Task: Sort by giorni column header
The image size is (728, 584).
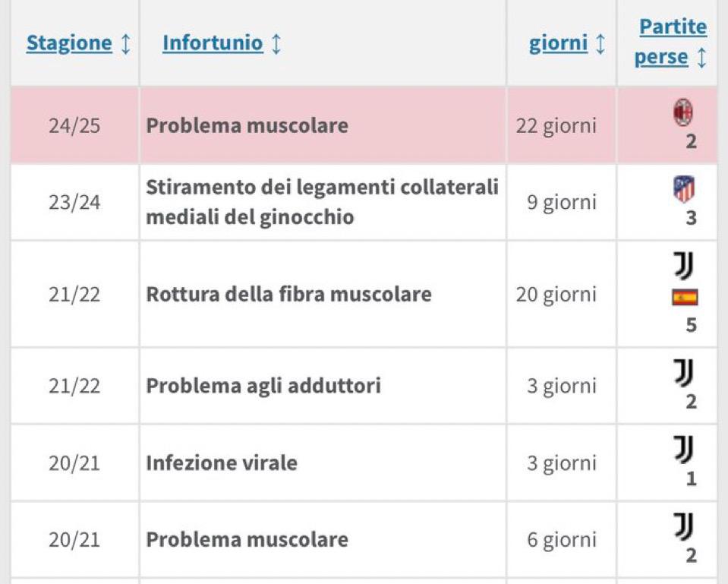Action: 558,44
